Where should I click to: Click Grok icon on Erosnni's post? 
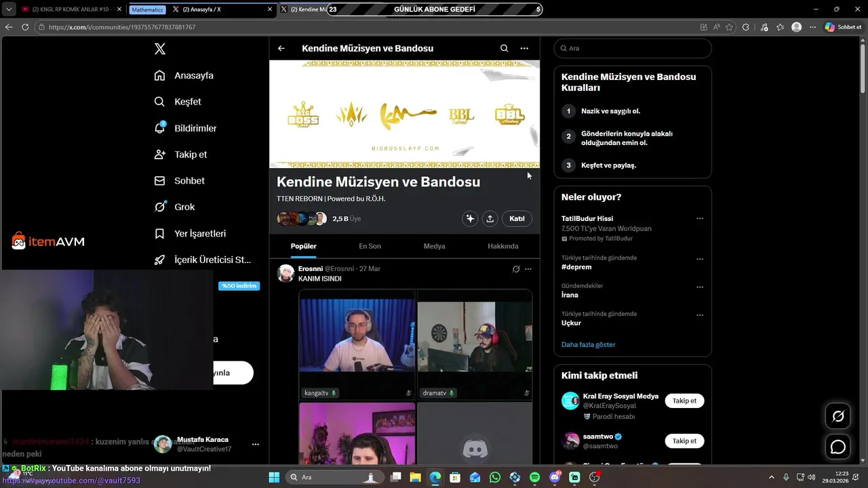(516, 269)
